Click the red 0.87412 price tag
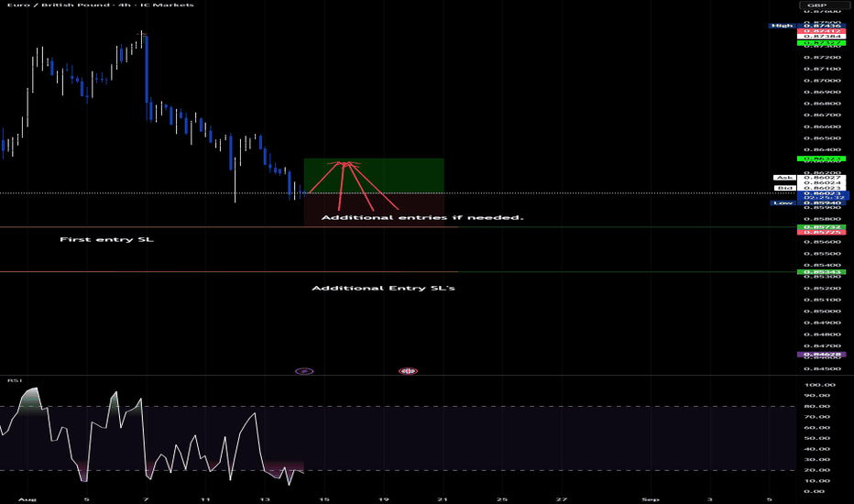The width and height of the screenshot is (854, 504). point(821,31)
